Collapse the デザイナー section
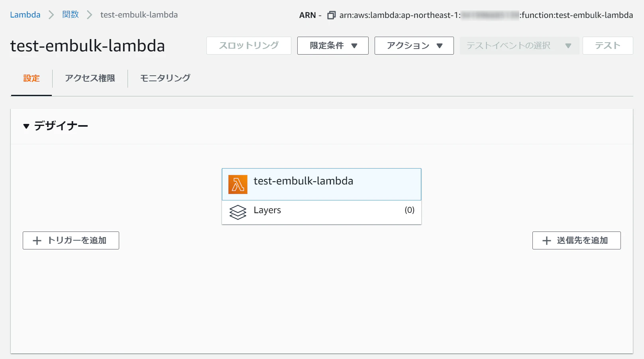Screen dimensions: 644x359 (26, 126)
